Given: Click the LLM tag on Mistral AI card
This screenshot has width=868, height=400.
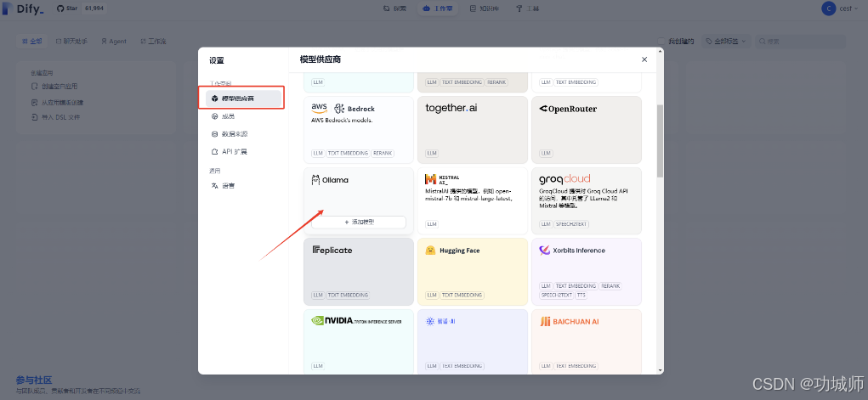Looking at the screenshot, I should (432, 224).
